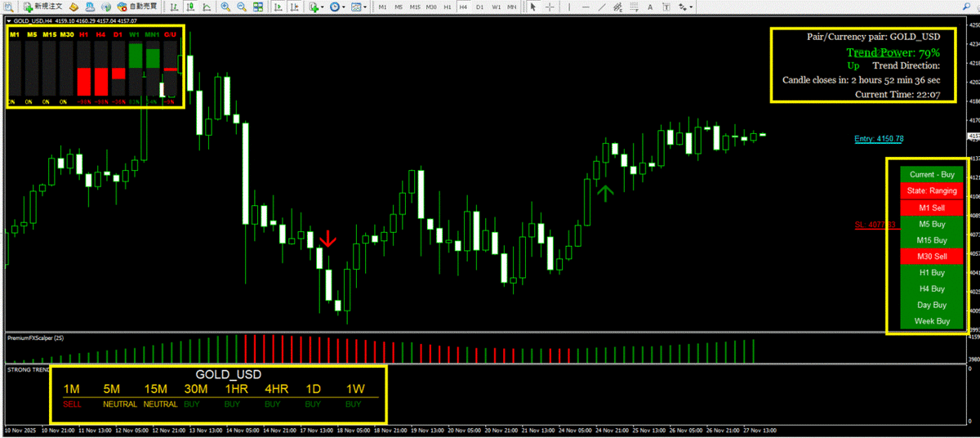Click the 'Current Time: 22:07' text
980x438 pixels.
tap(898, 95)
